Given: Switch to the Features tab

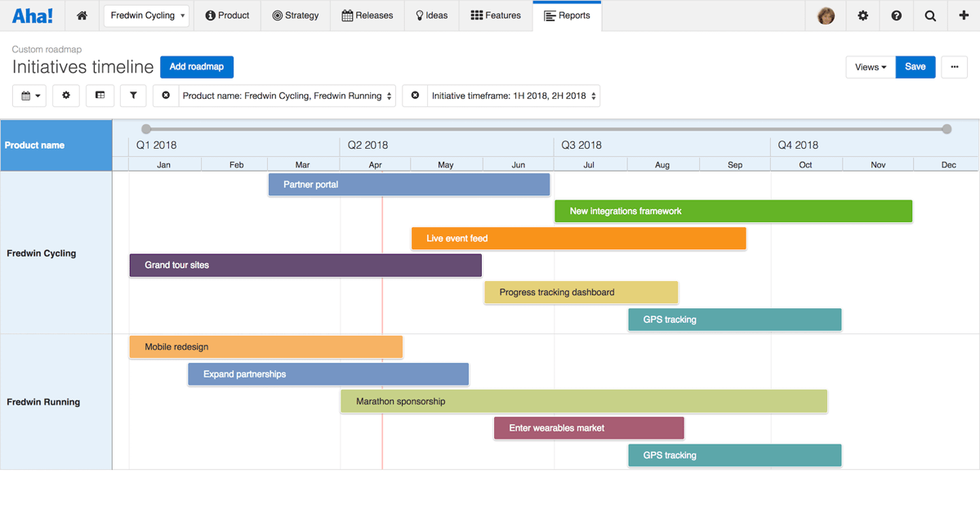Looking at the screenshot, I should pos(495,15).
